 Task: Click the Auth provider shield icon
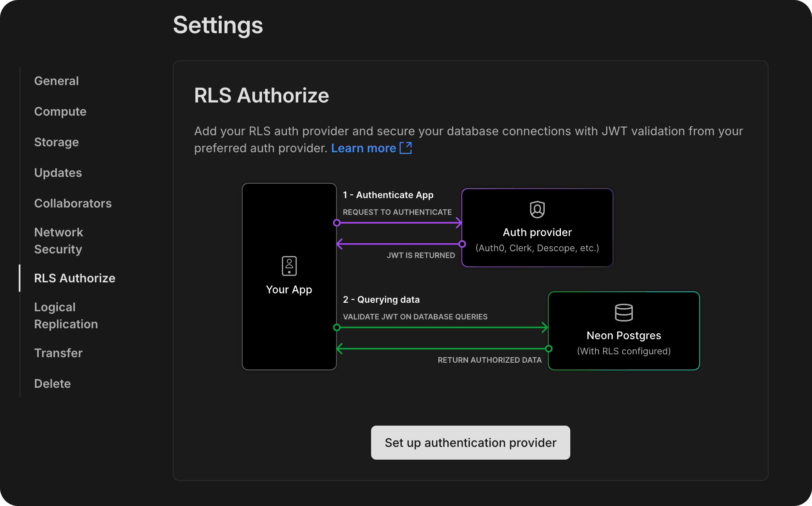pyautogui.click(x=537, y=209)
